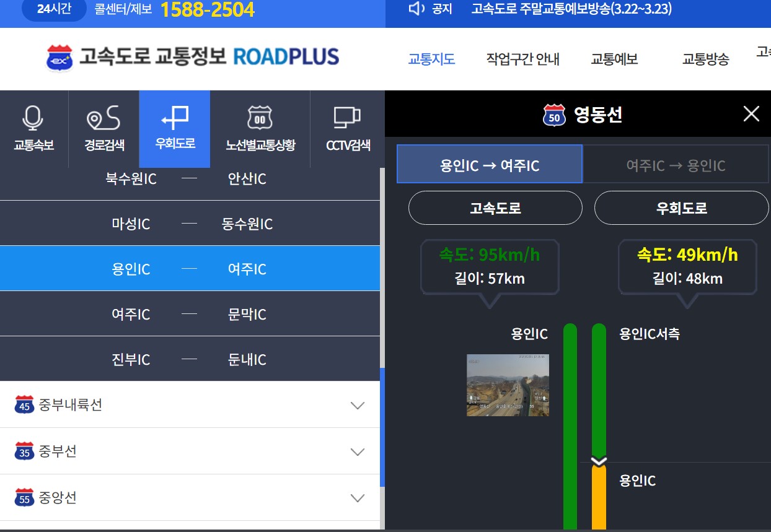Open the 교통방송 broadcast link

tap(705, 59)
